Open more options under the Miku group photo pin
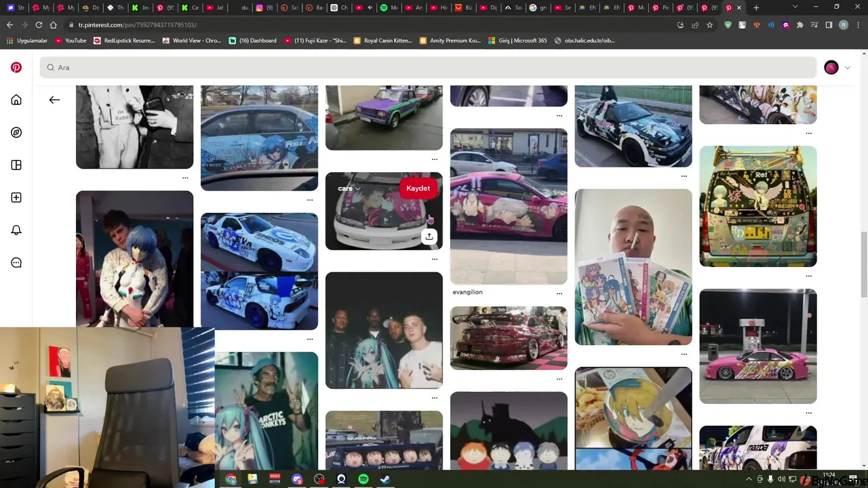Image resolution: width=868 pixels, height=488 pixels. (435, 397)
